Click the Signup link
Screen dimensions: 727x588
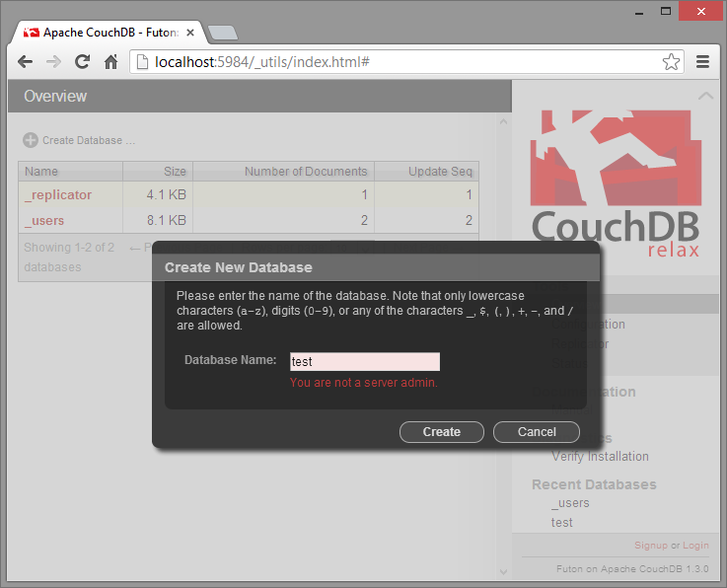point(651,546)
